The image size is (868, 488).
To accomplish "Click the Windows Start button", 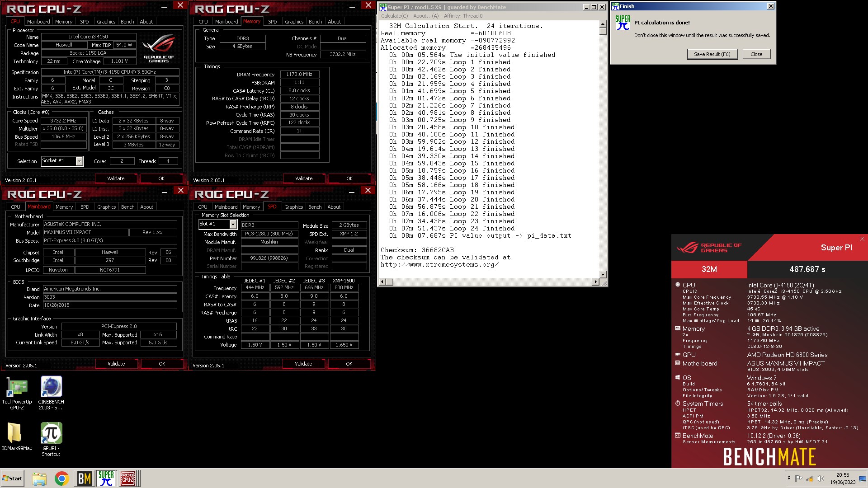I will click(x=12, y=479).
